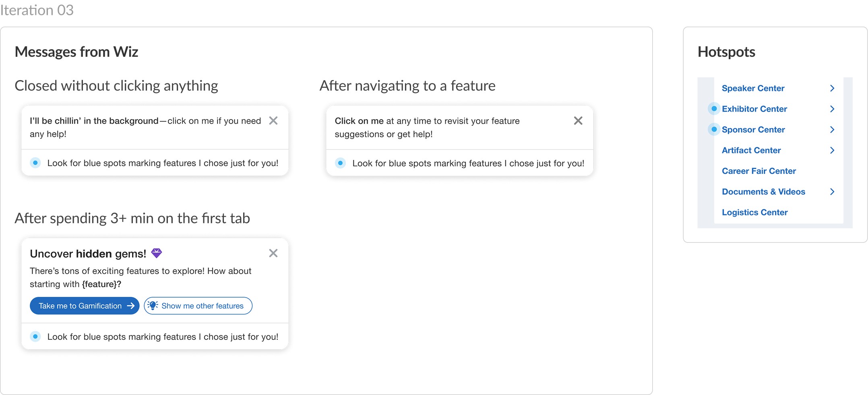Click the purple gem icon
This screenshot has height=395, width=868.
click(156, 253)
